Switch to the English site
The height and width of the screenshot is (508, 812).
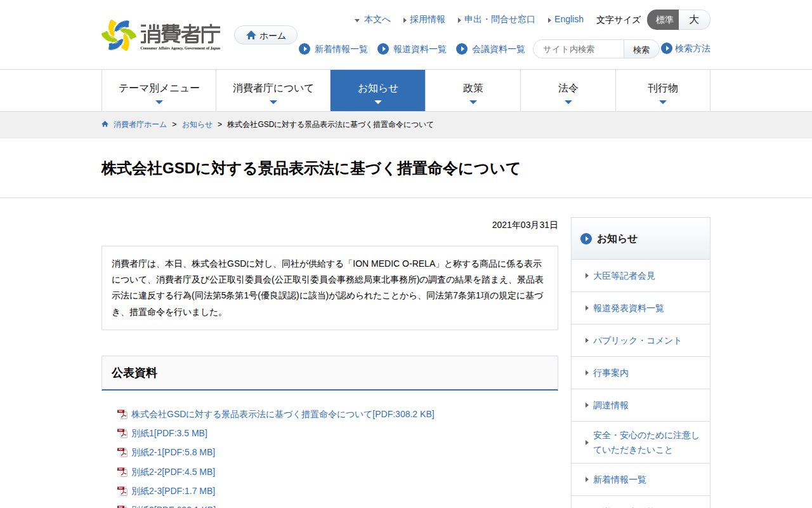pos(568,19)
